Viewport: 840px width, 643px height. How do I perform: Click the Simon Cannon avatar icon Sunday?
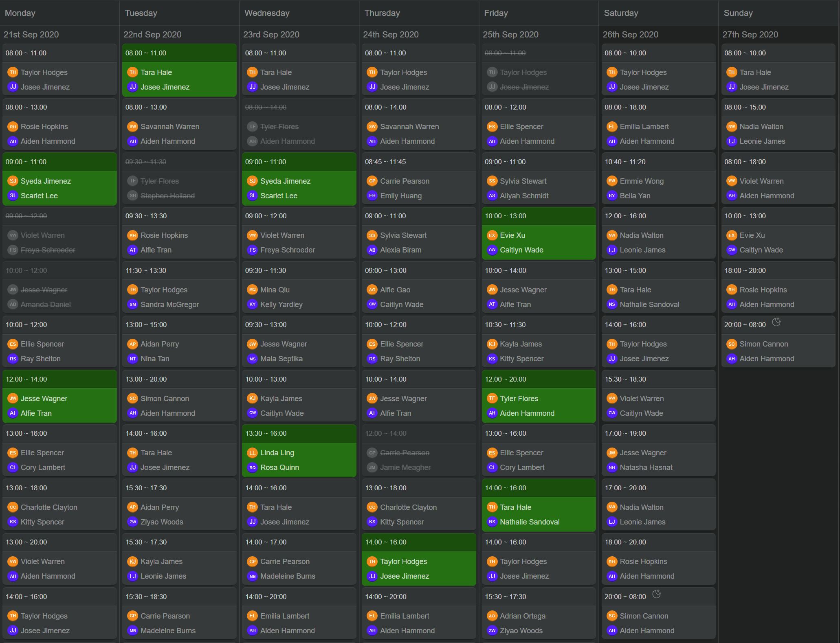pos(732,345)
